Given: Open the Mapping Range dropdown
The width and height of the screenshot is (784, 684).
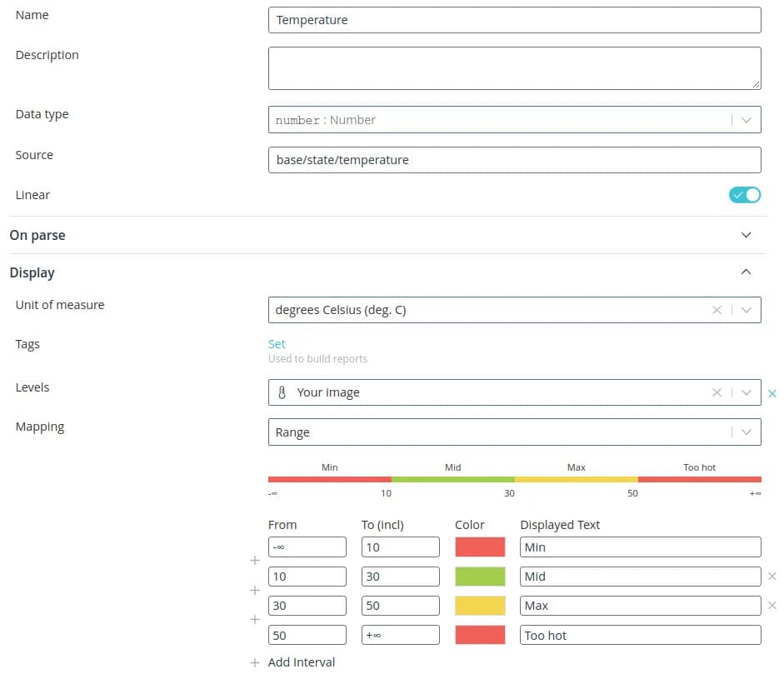Looking at the screenshot, I should tap(746, 432).
